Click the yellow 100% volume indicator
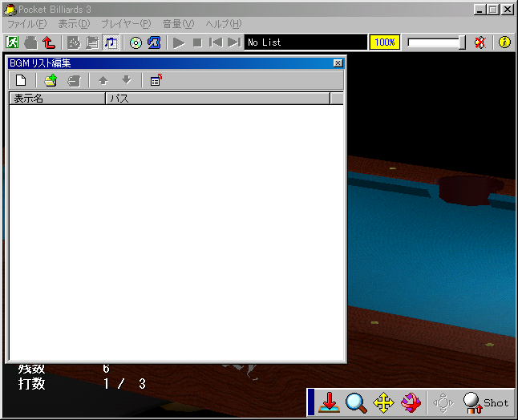518x420 pixels. coord(385,42)
